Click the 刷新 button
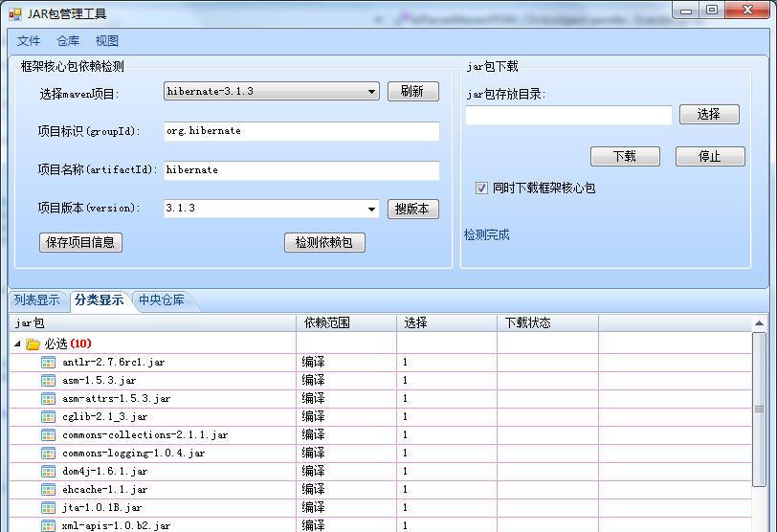Image resolution: width=777 pixels, height=532 pixels. point(412,91)
